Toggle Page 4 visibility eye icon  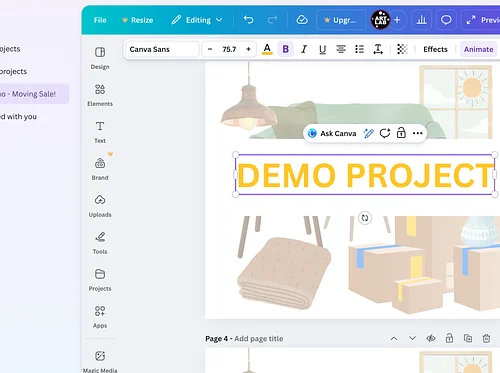[431, 338]
